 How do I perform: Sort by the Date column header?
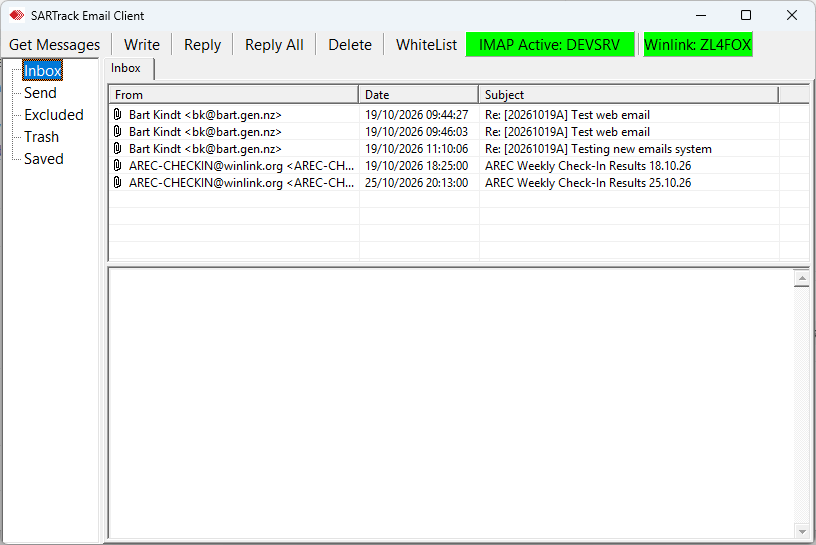pos(418,95)
